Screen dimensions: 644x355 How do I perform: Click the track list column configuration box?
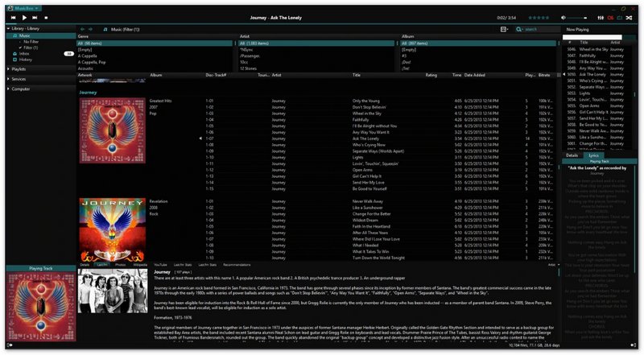(x=558, y=75)
